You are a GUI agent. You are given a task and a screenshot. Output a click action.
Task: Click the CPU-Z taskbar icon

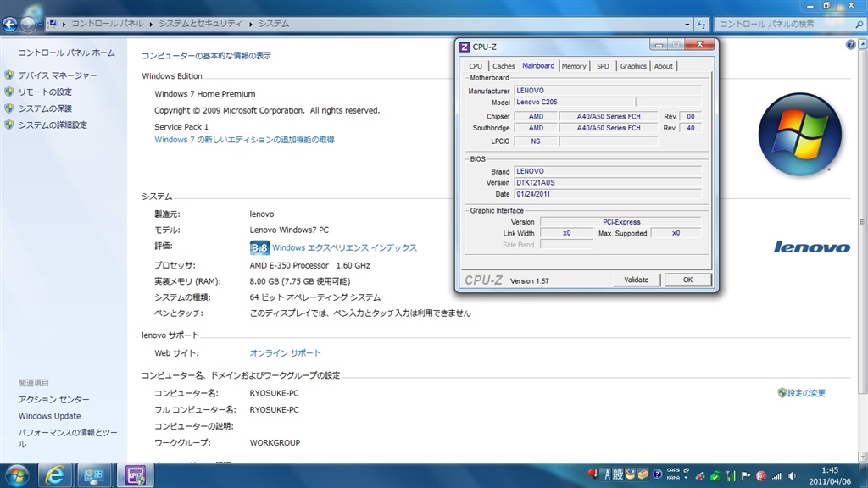[135, 475]
